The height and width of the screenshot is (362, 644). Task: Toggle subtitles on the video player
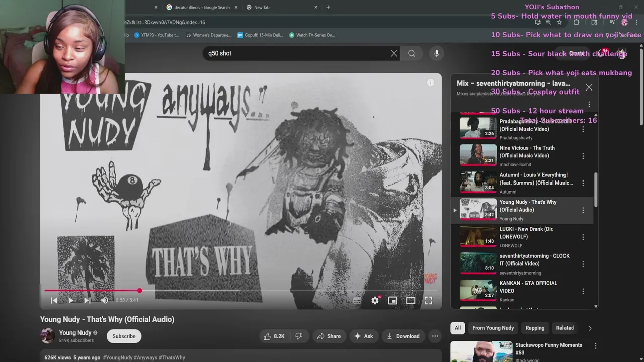357,300
